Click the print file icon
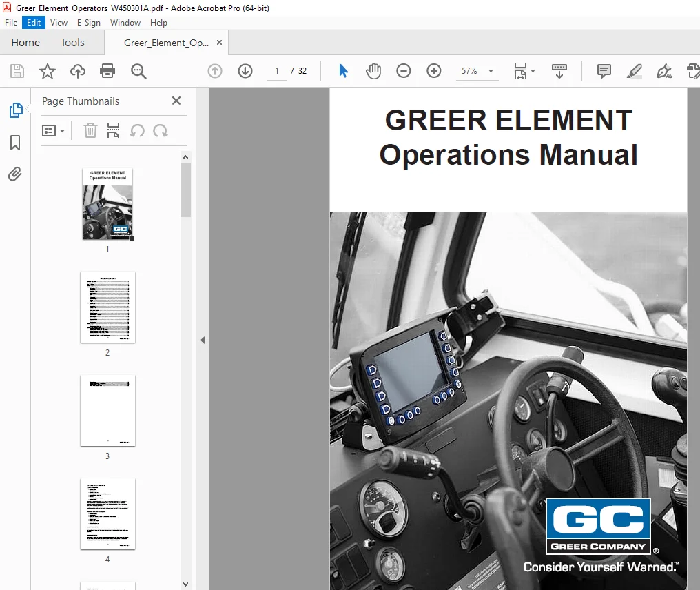The height and width of the screenshot is (590, 700). (107, 70)
